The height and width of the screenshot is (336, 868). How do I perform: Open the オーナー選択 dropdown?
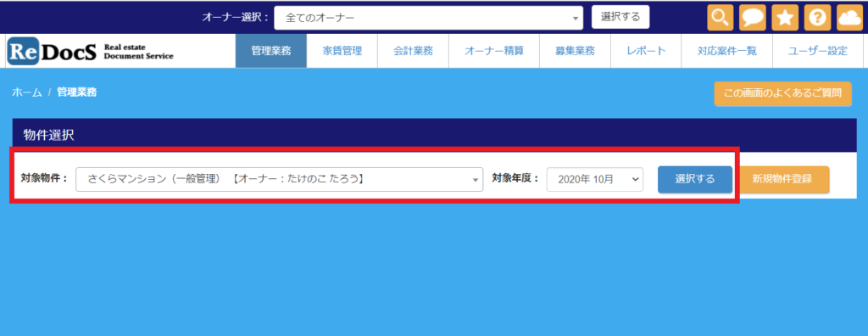pyautogui.click(x=428, y=18)
